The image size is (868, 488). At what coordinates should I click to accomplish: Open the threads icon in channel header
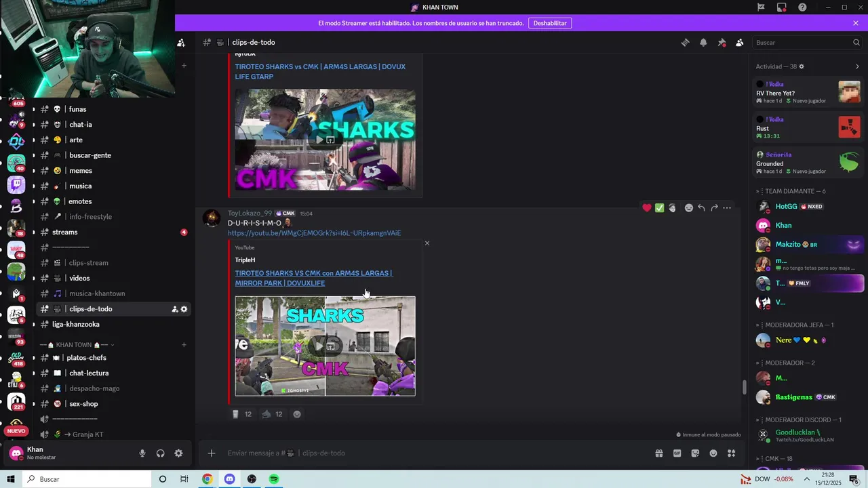[x=685, y=42]
